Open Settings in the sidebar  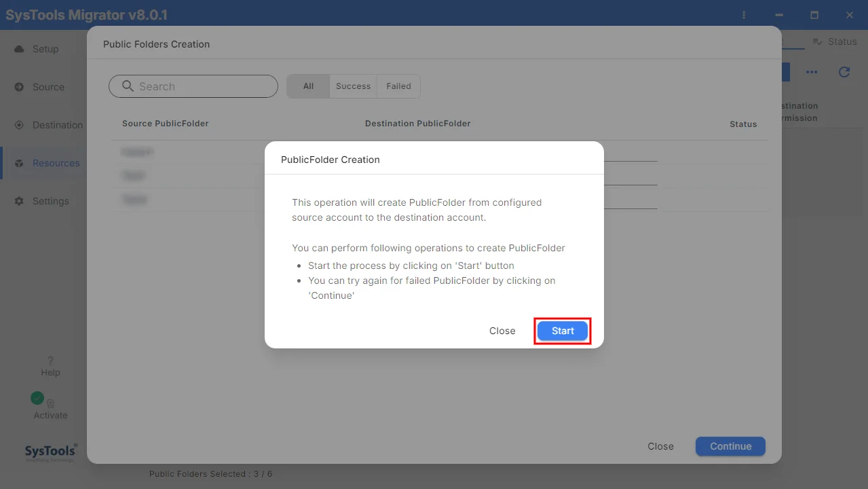tap(43, 201)
